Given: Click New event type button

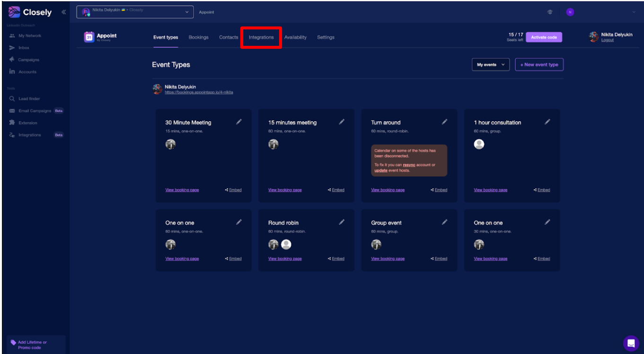Looking at the screenshot, I should [x=539, y=65].
